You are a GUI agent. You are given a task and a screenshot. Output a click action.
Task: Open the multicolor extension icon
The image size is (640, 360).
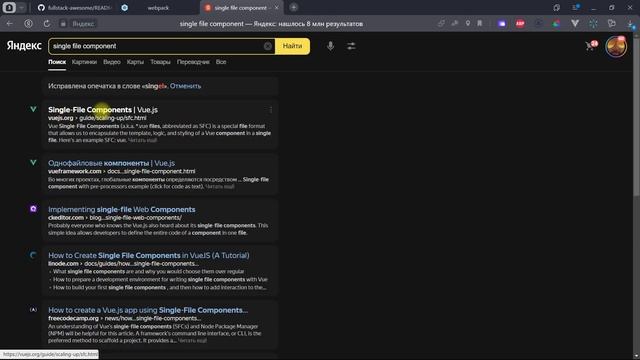pos(556,24)
